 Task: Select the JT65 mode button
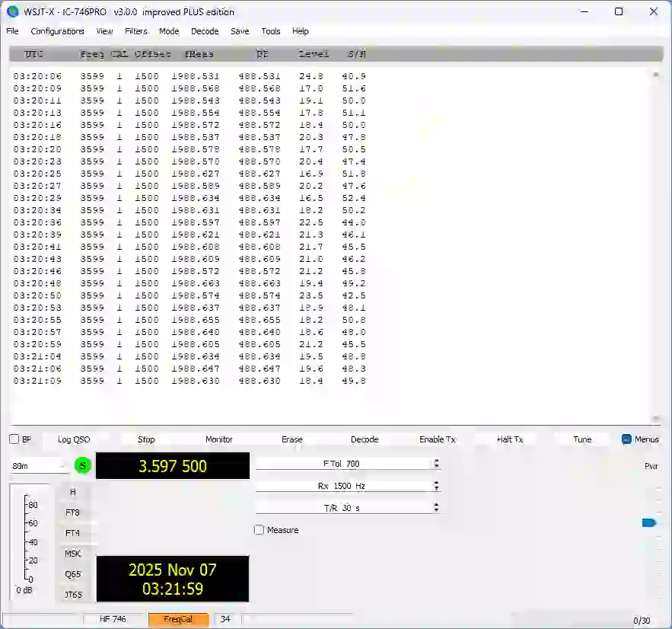tap(72, 595)
